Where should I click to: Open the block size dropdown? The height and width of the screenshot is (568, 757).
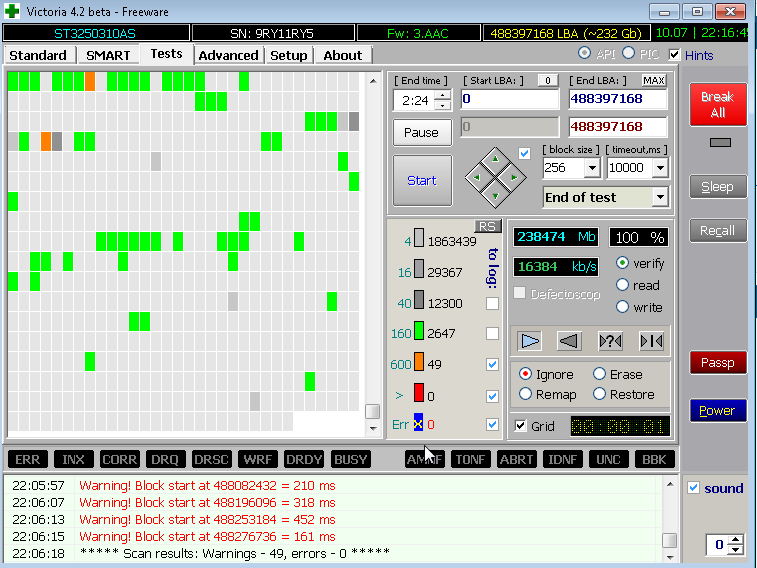coord(592,168)
